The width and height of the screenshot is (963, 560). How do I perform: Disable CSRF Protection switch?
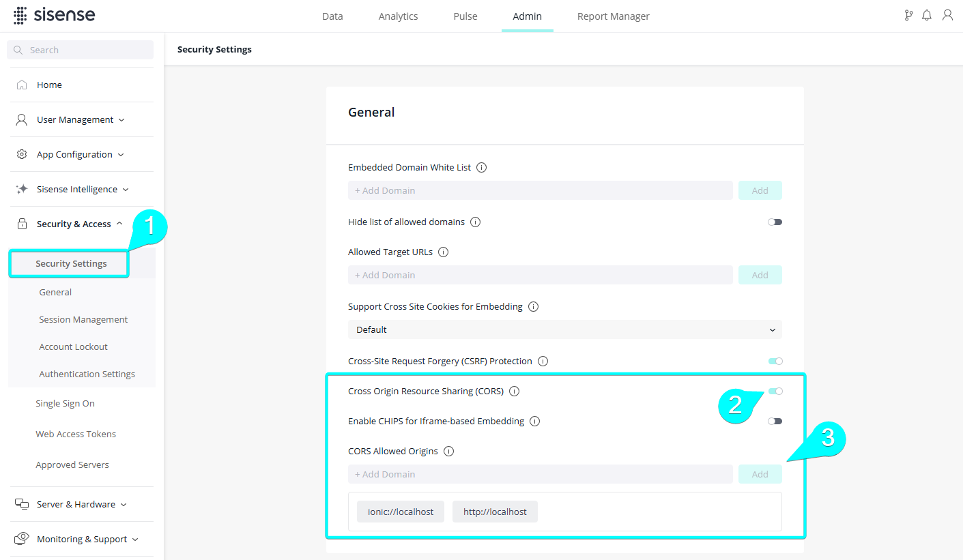pyautogui.click(x=775, y=361)
